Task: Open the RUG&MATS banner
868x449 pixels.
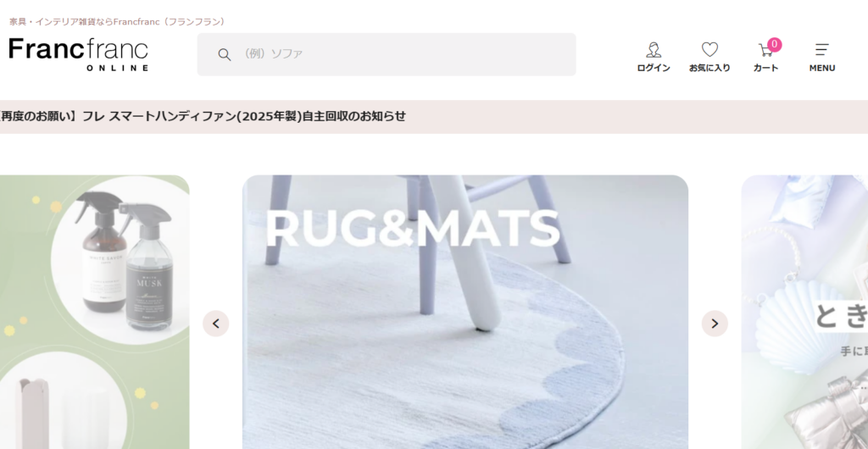Action: 465,312
